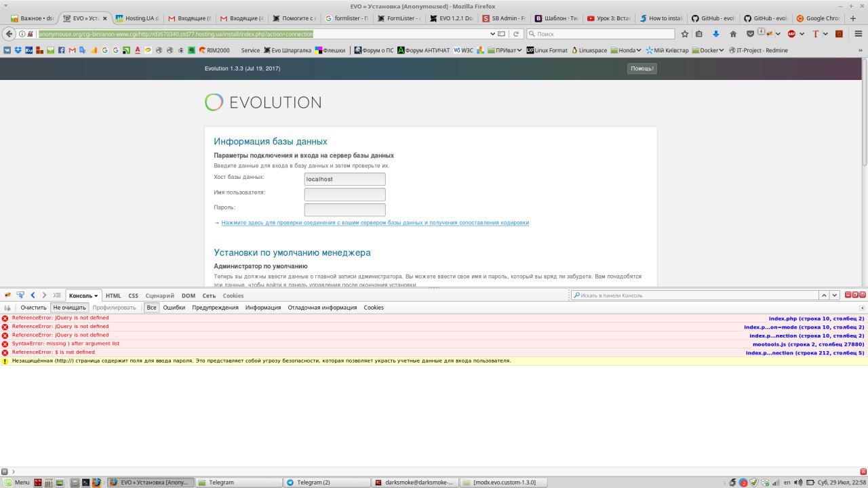The height and width of the screenshot is (488, 868).
Task: Go to next console search result arrow
Action: pos(835,296)
